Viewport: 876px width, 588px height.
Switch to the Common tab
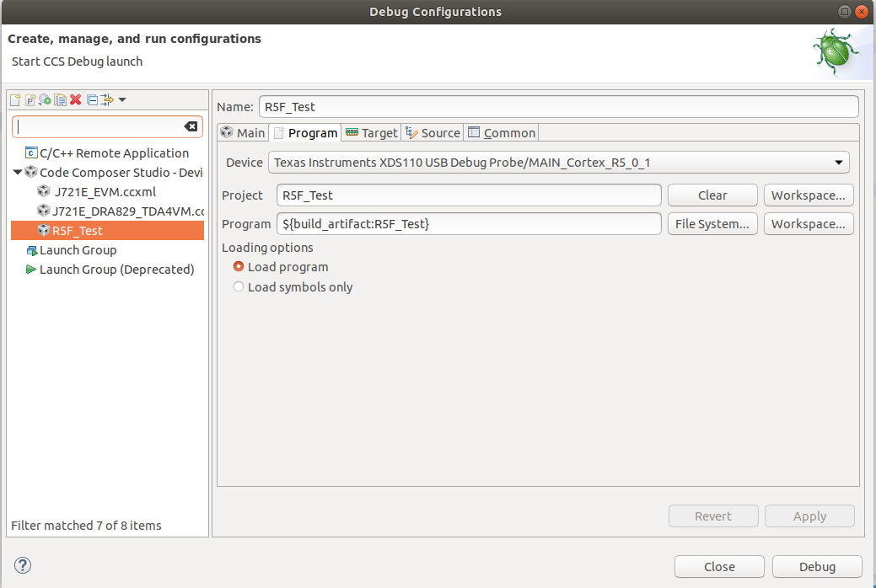point(502,133)
